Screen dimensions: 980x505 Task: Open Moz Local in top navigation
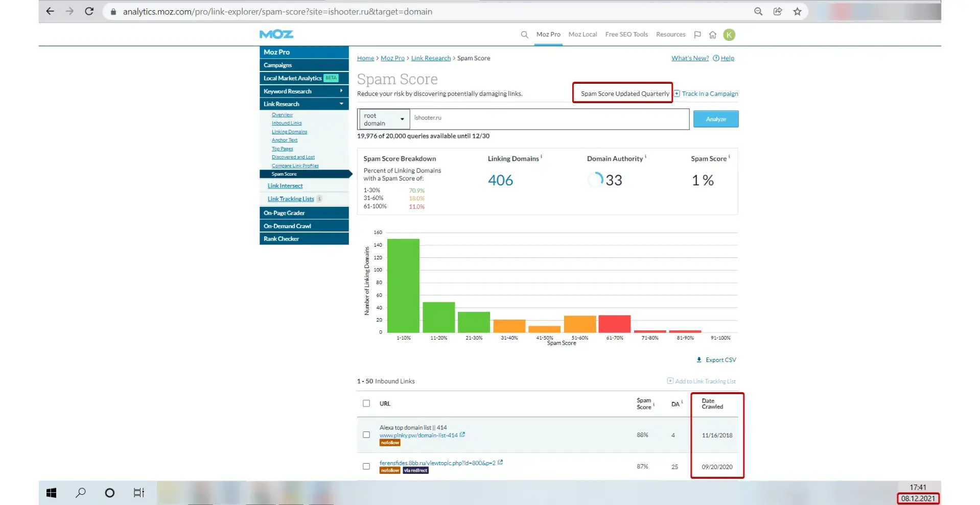pyautogui.click(x=582, y=35)
